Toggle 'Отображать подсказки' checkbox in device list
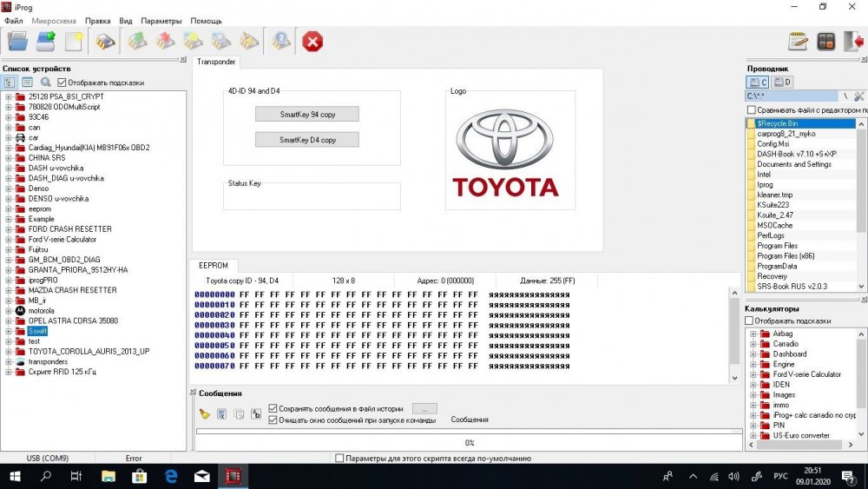This screenshot has width=868, height=489. point(62,83)
